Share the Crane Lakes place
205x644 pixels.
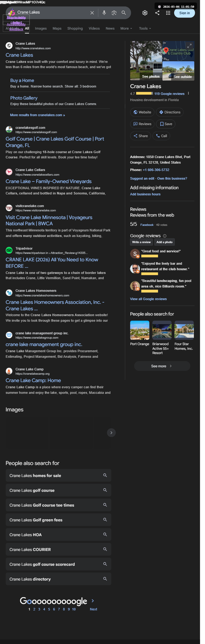(x=140, y=136)
